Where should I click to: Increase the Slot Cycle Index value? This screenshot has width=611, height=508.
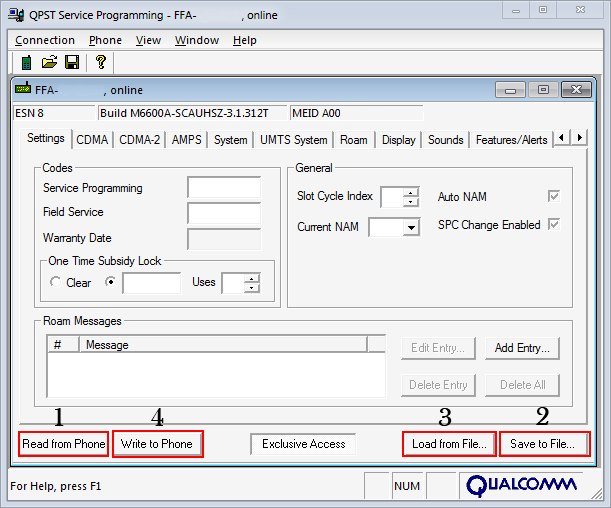(x=411, y=192)
